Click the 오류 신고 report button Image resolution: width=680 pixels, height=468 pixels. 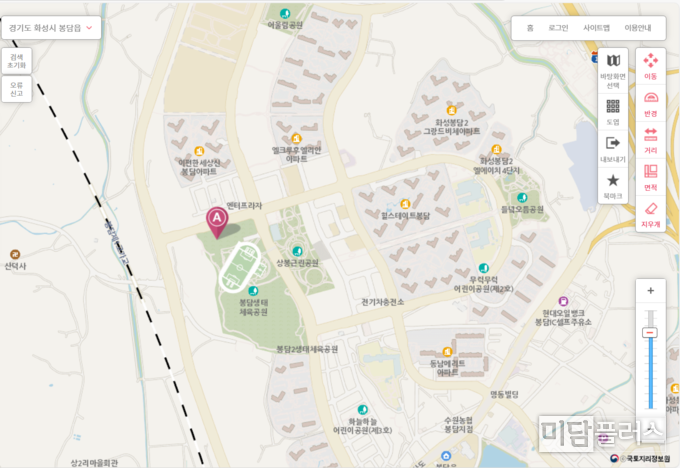[17, 89]
